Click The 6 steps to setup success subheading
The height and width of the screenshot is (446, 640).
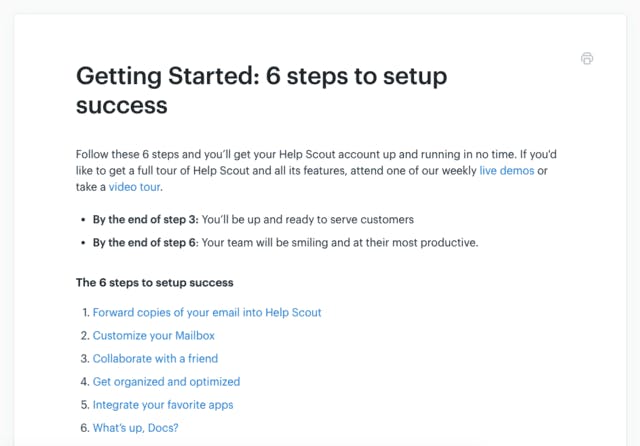tap(155, 282)
